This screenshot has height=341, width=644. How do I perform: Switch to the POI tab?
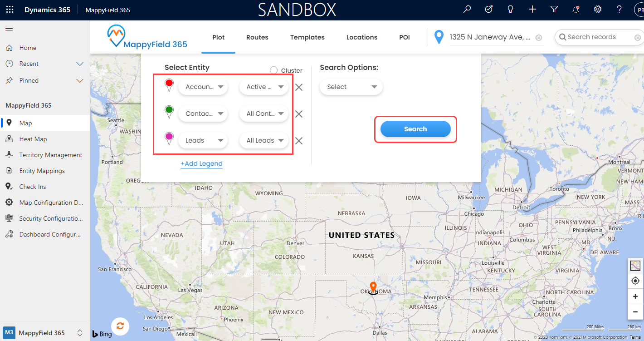[405, 37]
